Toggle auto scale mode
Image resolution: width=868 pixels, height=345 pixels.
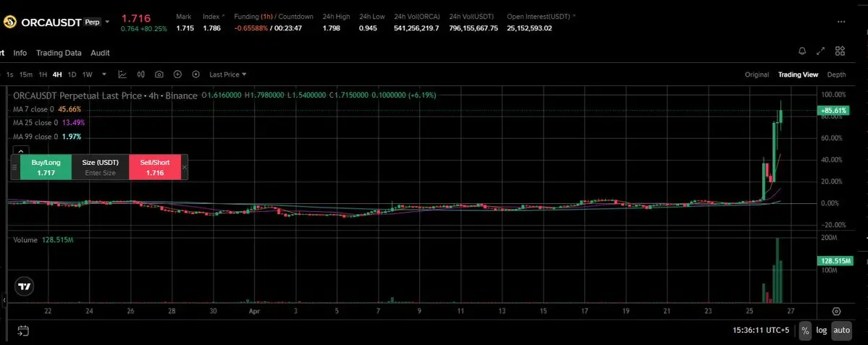841,330
